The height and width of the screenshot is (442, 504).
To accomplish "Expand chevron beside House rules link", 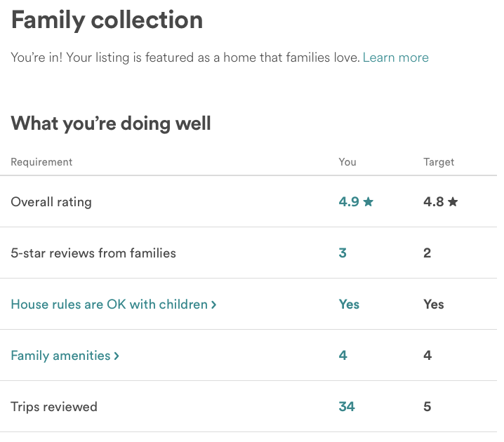I will (x=213, y=304).
